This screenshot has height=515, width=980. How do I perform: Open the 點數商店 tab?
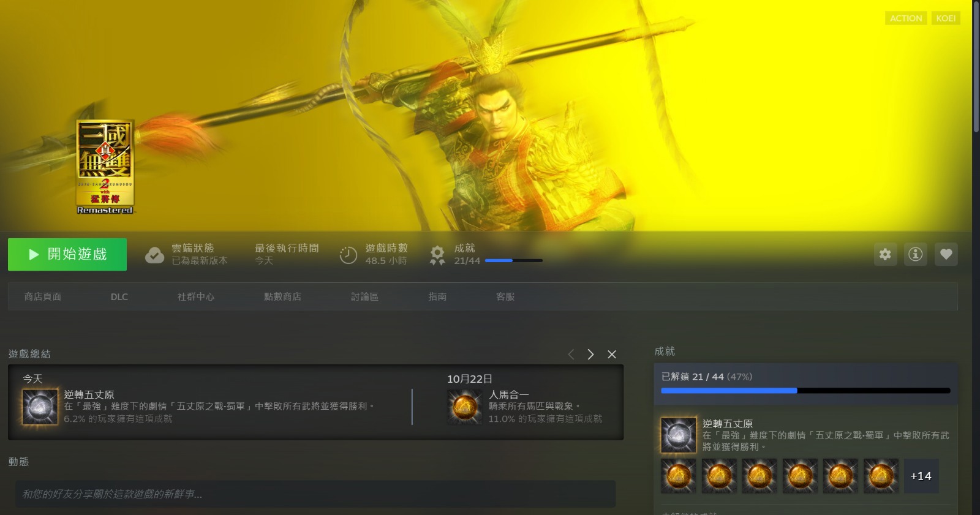(x=282, y=296)
